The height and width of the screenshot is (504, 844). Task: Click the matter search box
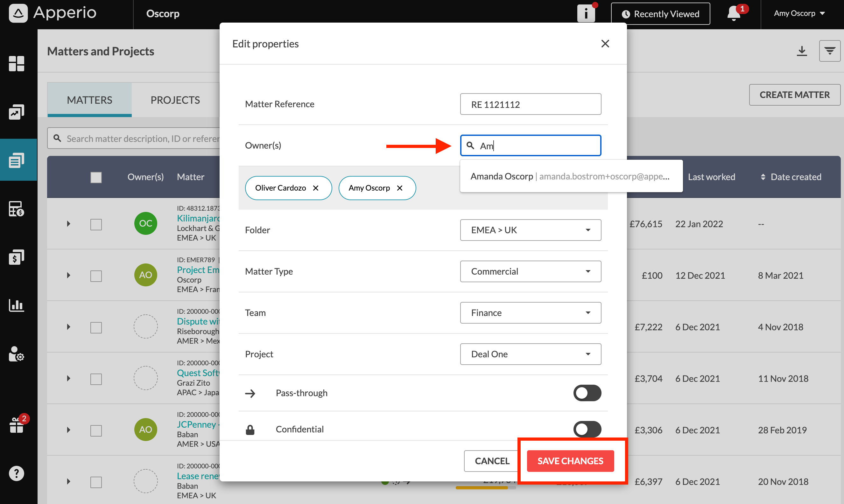tap(134, 138)
